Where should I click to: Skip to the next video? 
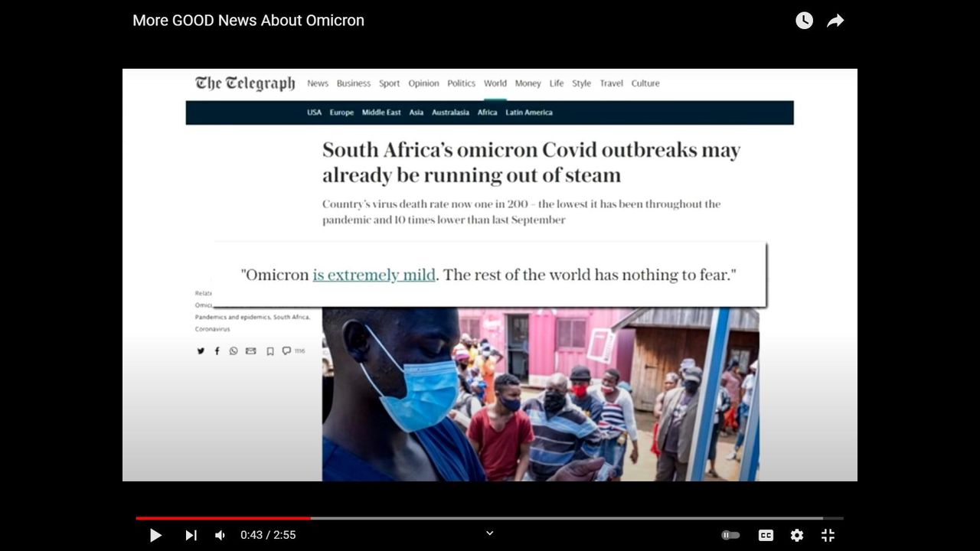[x=191, y=536]
